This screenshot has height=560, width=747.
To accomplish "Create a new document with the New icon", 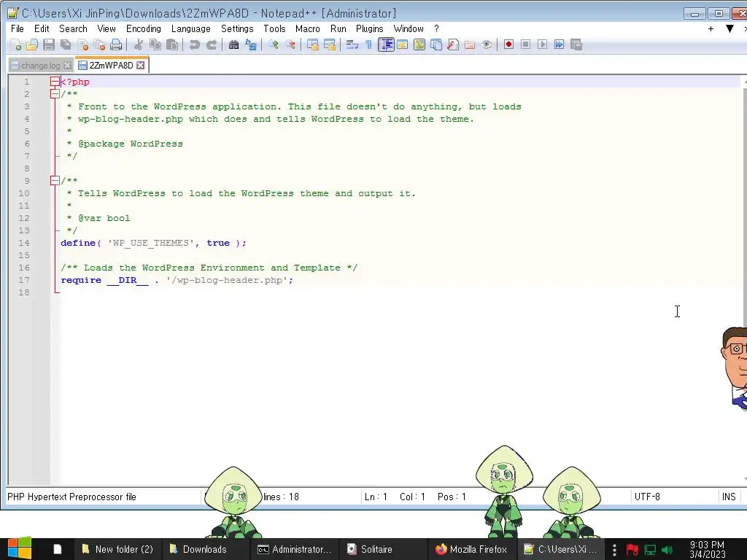I will 15,44.
